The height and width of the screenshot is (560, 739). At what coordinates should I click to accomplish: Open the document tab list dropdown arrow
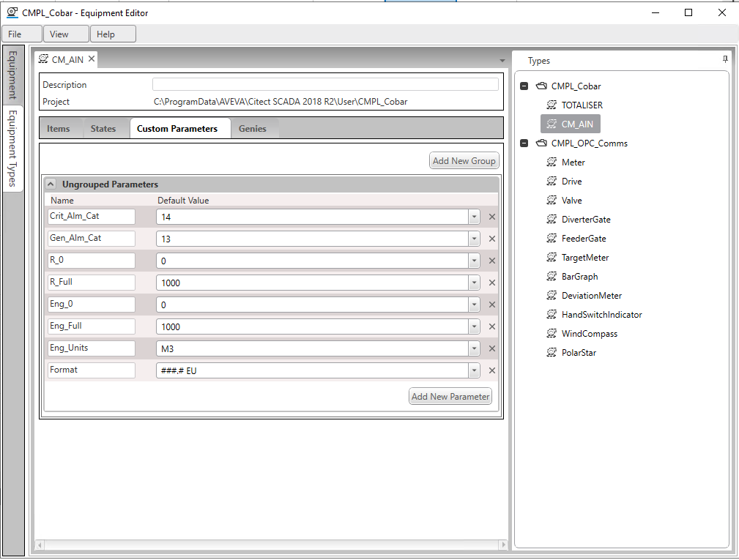(x=502, y=60)
